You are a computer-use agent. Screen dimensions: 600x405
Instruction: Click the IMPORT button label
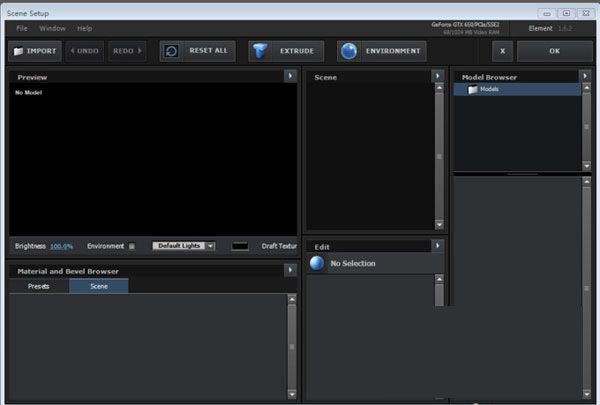pyautogui.click(x=41, y=51)
